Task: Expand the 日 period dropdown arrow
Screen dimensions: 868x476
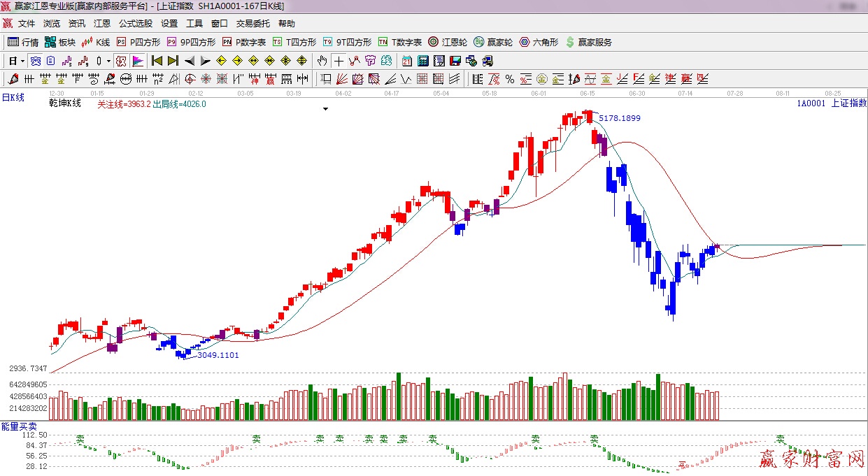Action: coord(22,61)
